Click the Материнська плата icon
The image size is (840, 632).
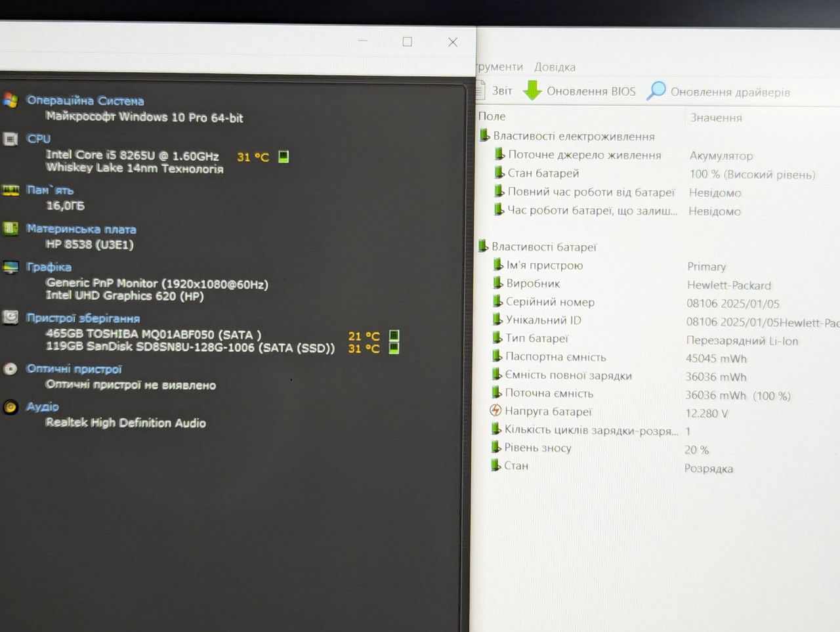pos(10,228)
